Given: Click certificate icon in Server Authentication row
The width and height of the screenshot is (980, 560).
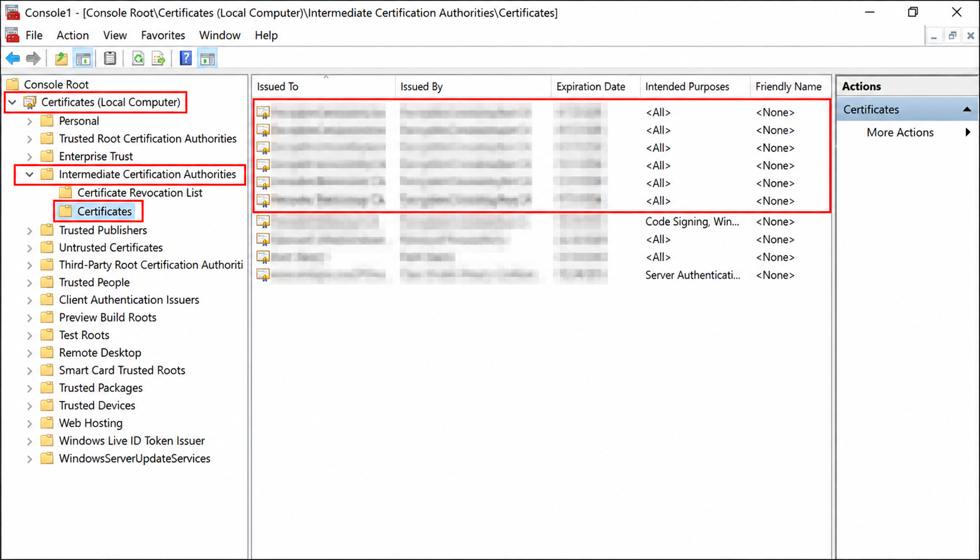Looking at the screenshot, I should click(x=263, y=275).
